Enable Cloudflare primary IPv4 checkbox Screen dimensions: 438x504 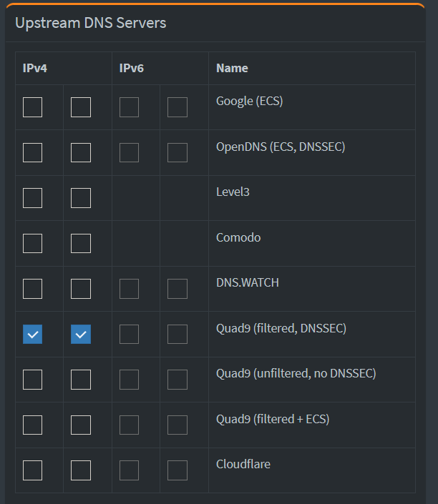click(32, 470)
